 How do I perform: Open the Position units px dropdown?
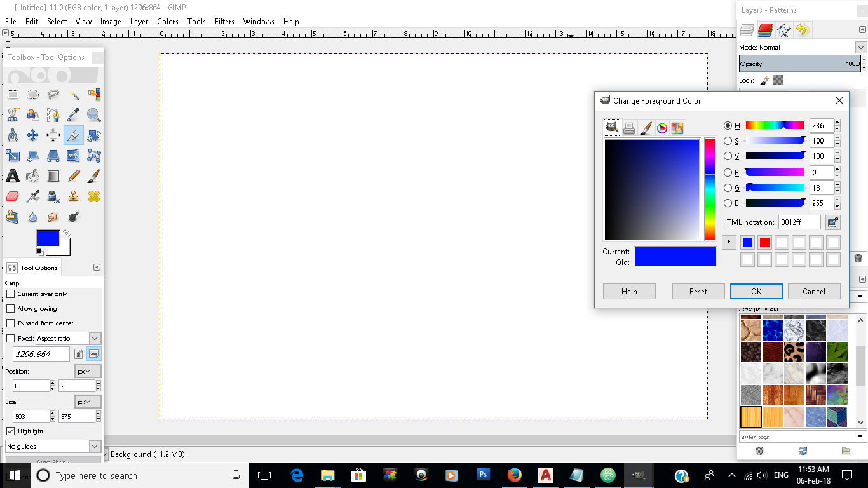pyautogui.click(x=88, y=371)
